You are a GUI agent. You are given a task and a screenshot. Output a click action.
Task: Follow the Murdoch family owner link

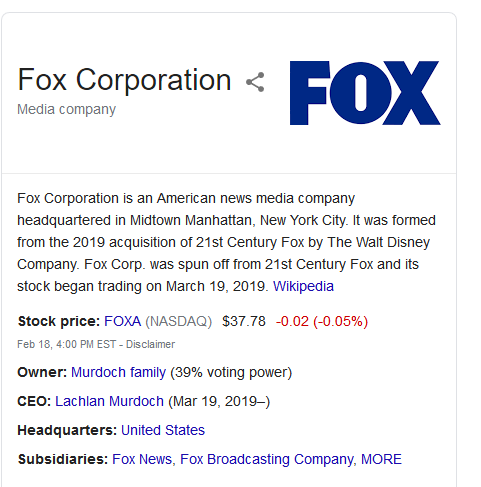118,372
